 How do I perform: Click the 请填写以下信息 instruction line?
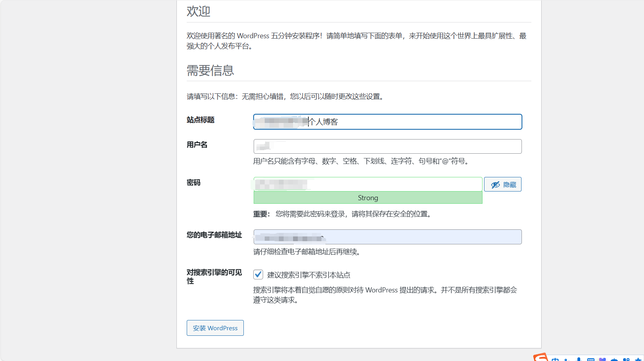pos(286,97)
